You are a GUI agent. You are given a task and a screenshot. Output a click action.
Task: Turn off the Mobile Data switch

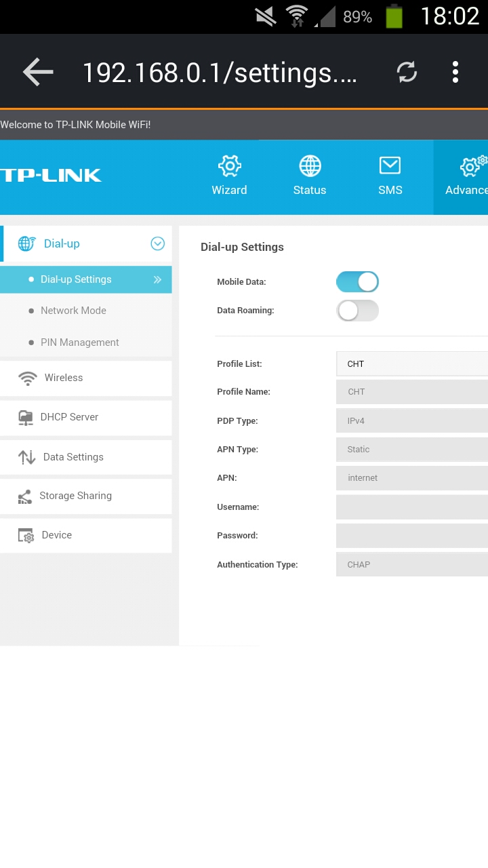click(357, 281)
